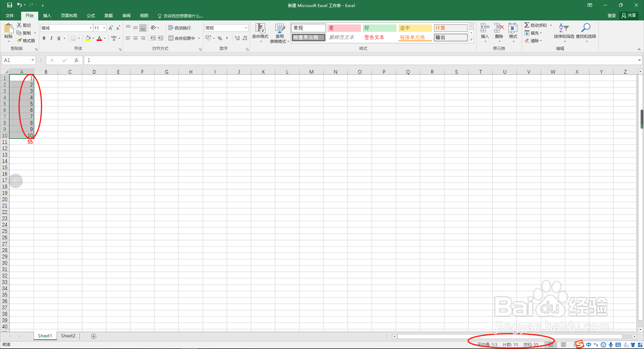Toggle Normal view in status bar
The image size is (644, 349).
(551, 345)
